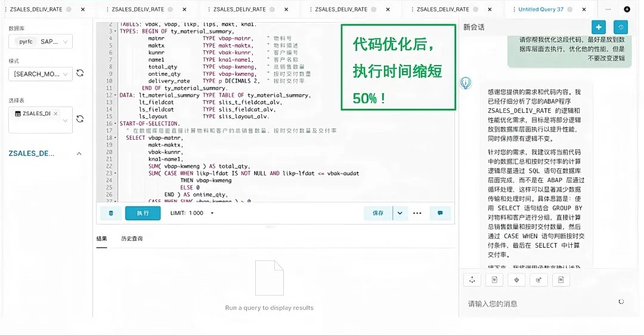Expand the LIMIT 1000 dropdown
The width and height of the screenshot is (644, 335).
tap(212, 213)
